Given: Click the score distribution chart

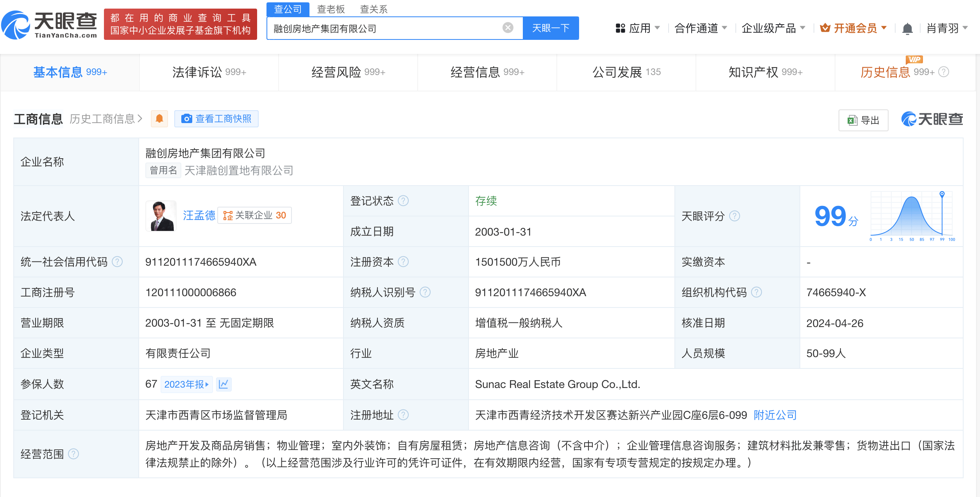Looking at the screenshot, I should tap(912, 216).
